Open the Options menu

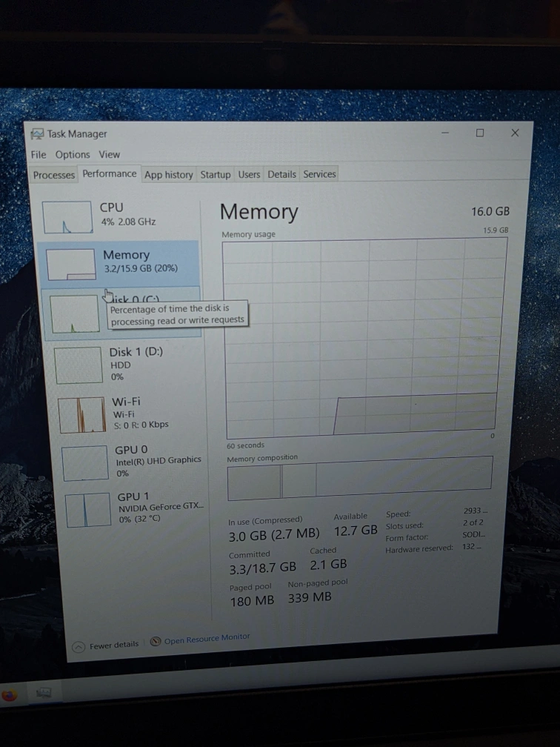click(73, 155)
